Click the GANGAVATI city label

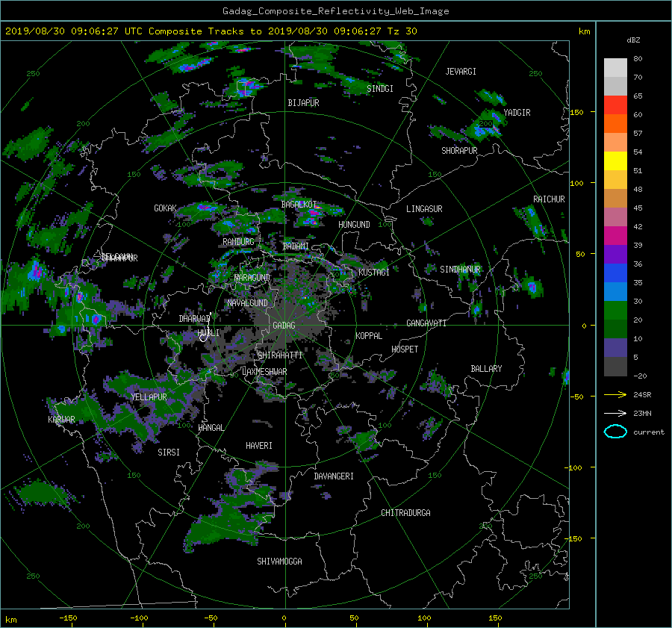click(426, 323)
